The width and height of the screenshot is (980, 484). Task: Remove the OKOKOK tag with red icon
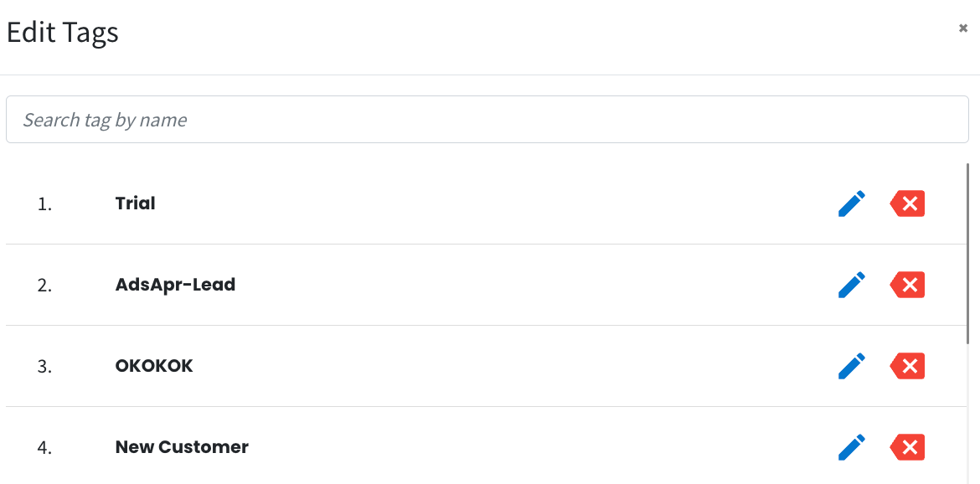coord(907,366)
